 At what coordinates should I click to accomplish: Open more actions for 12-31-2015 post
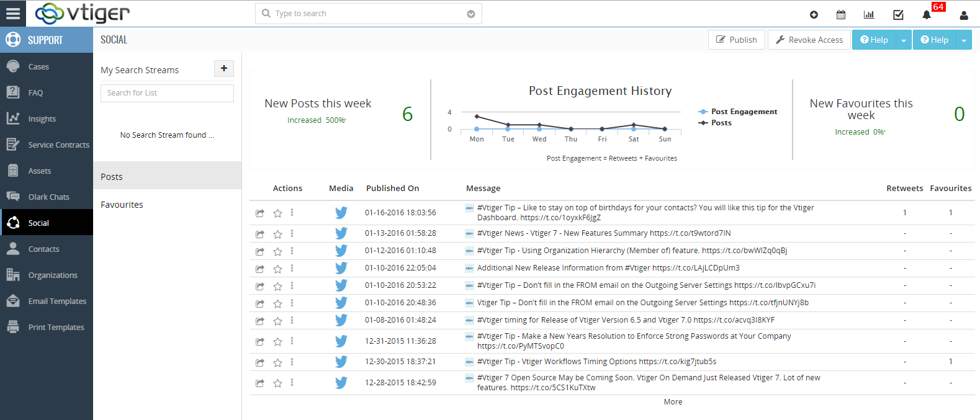coord(292,341)
